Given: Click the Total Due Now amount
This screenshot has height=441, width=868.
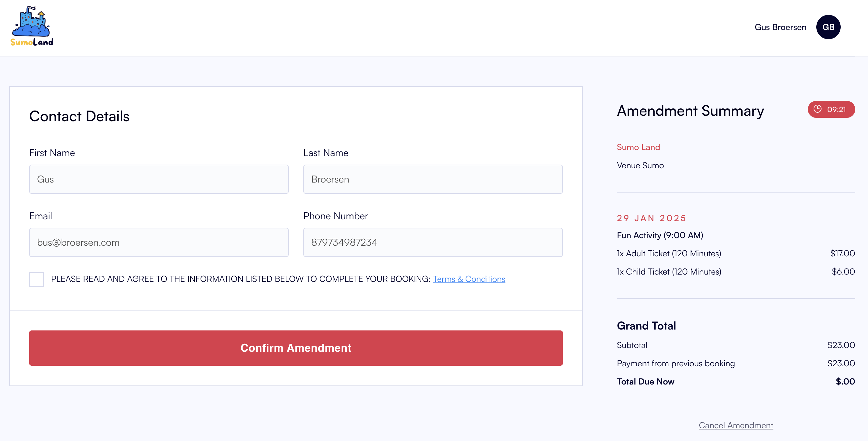Looking at the screenshot, I should 845,381.
